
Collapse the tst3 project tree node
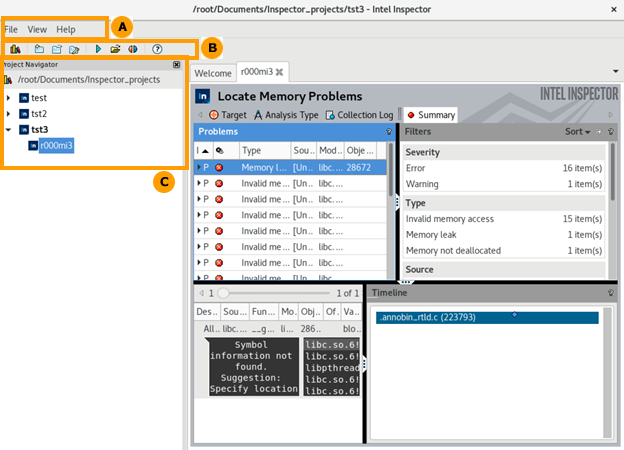click(9, 130)
